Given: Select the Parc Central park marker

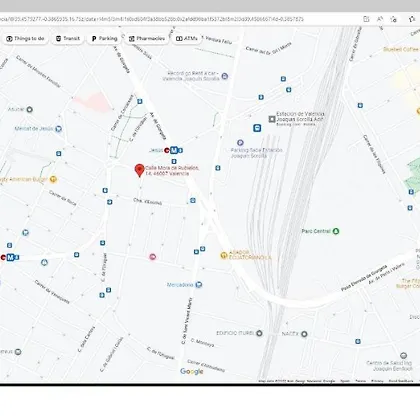Looking at the screenshot, I should coord(336,231).
